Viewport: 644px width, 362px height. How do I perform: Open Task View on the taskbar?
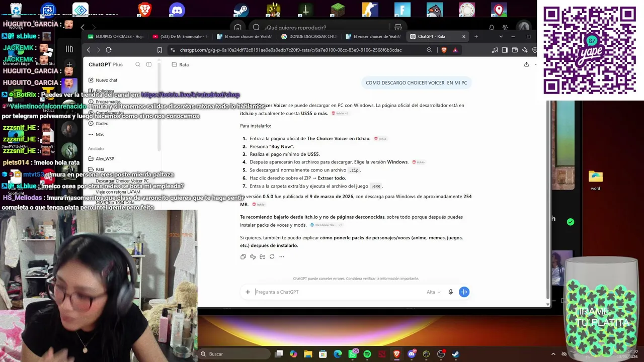(x=279, y=354)
